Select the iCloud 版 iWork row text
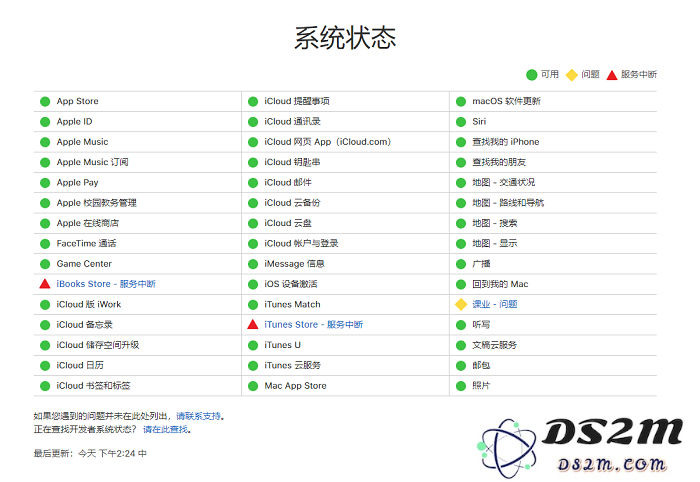Screen dimensions: 700x482 point(88,304)
